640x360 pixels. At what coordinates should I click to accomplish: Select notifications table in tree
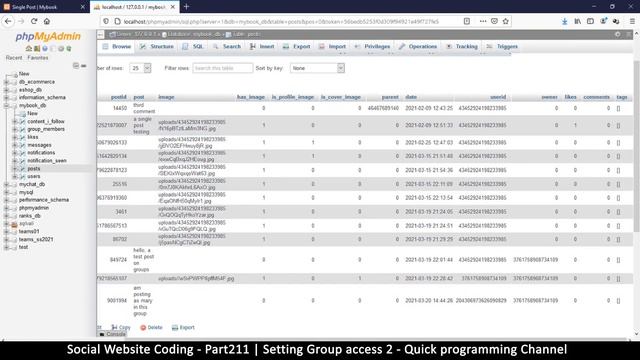tap(41, 153)
